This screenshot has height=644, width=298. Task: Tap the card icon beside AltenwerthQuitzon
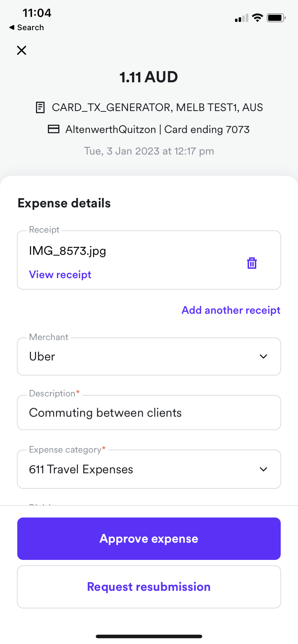(x=54, y=129)
